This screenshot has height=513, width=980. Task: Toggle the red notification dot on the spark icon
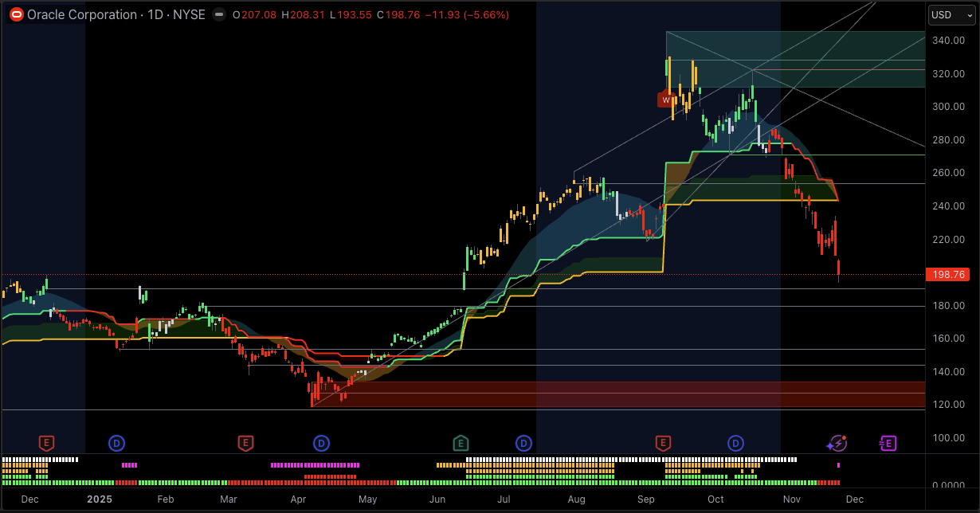844,438
